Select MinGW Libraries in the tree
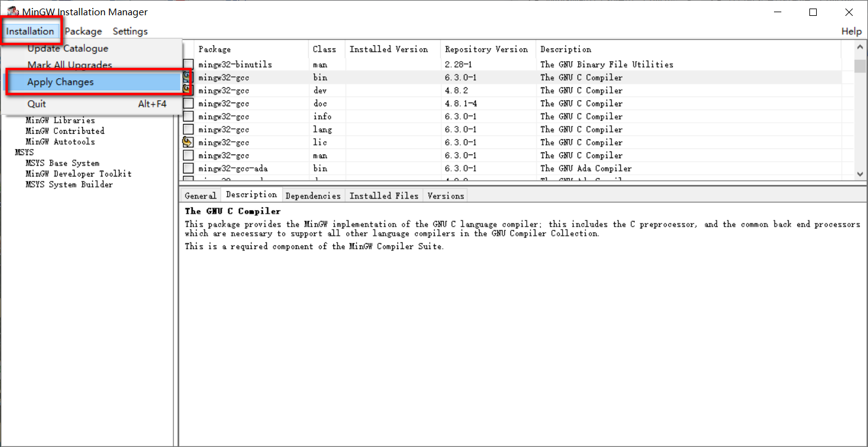 60,120
